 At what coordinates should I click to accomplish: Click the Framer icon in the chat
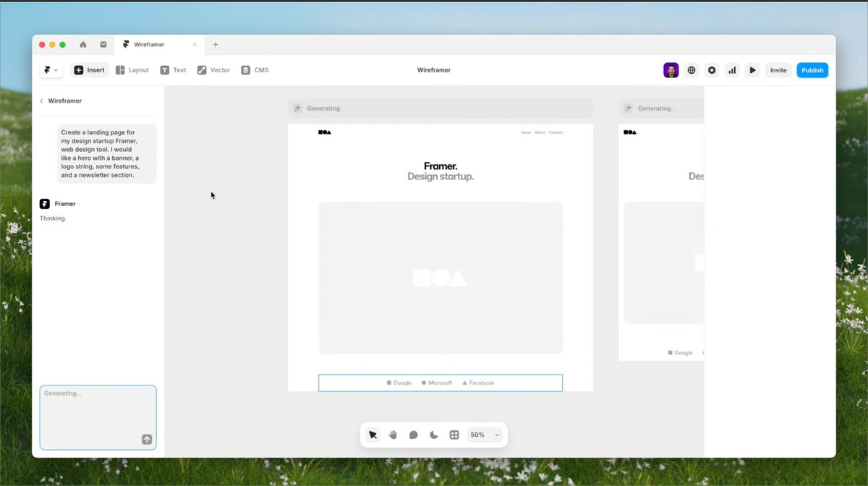[45, 204]
